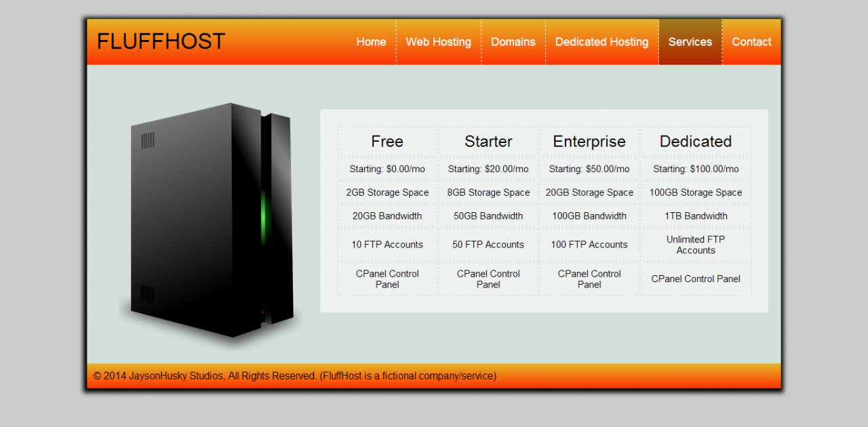Screen dimensions: 868x427
Task: Choose the Dedicated plan heading
Action: (x=696, y=142)
